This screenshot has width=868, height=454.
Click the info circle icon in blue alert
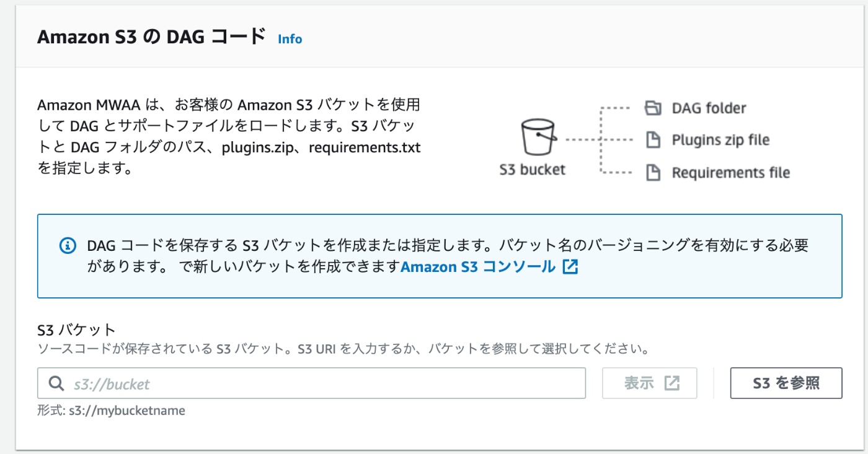tap(68, 246)
